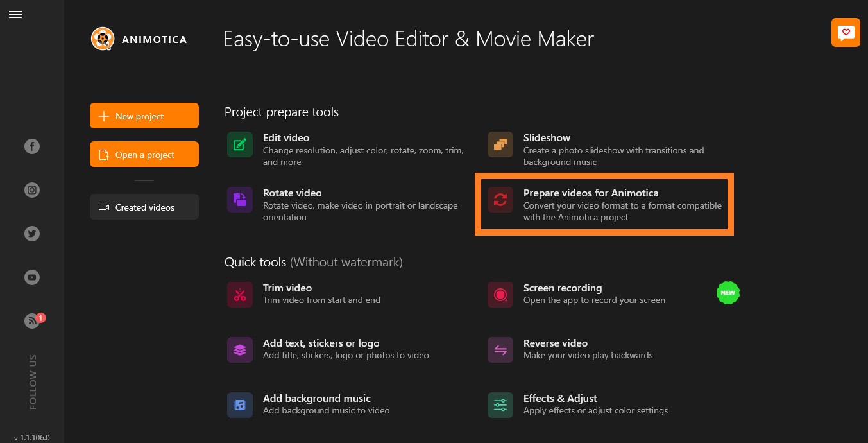Image resolution: width=868 pixels, height=443 pixels.
Task: Click the purple Rotate video icon
Action: point(240,200)
